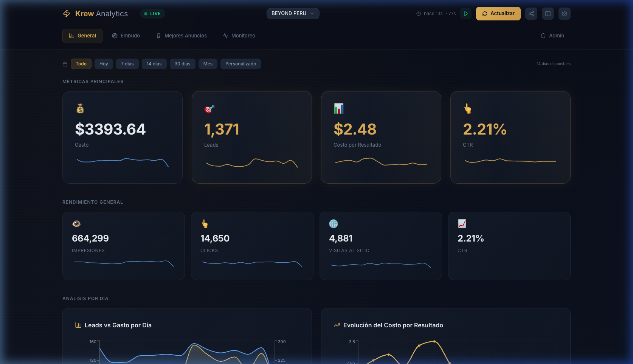Open the settings gear icon
This screenshot has height=364, width=633.
click(564, 13)
